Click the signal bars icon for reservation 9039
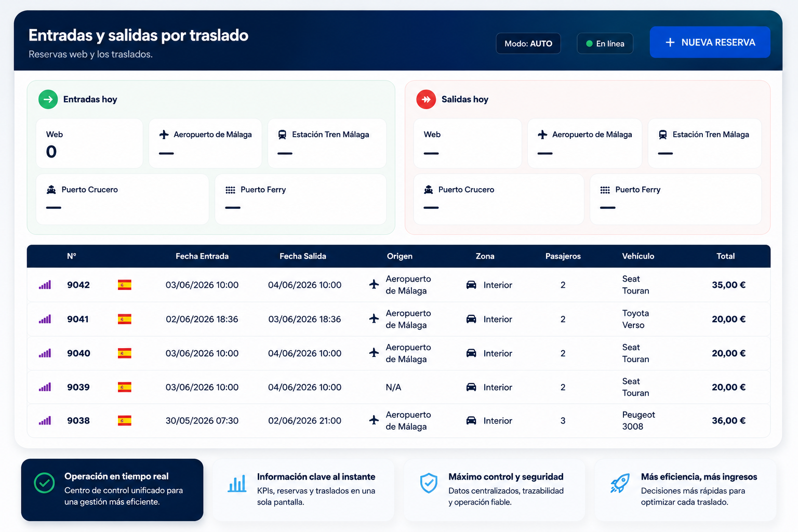This screenshot has width=798, height=532. pyautogui.click(x=45, y=387)
